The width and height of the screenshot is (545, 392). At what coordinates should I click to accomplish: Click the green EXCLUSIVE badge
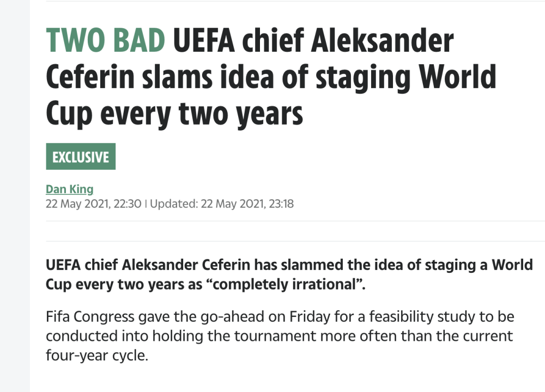tap(81, 157)
